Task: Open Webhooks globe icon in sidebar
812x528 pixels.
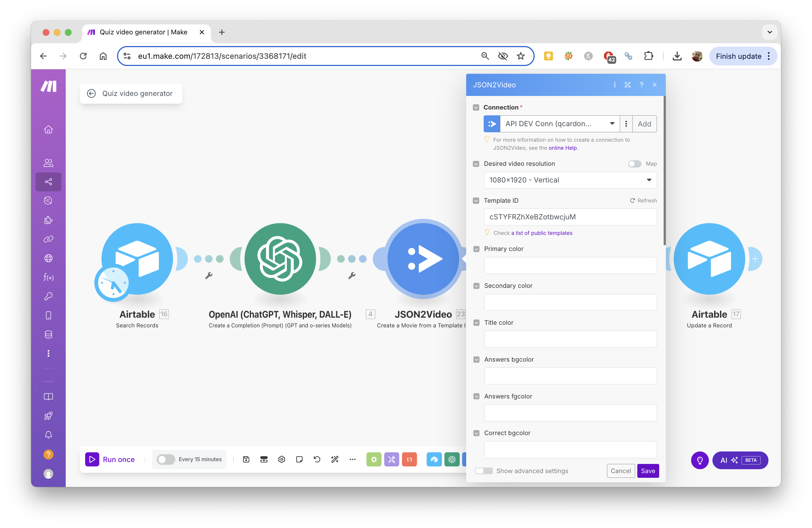Action: tap(49, 258)
